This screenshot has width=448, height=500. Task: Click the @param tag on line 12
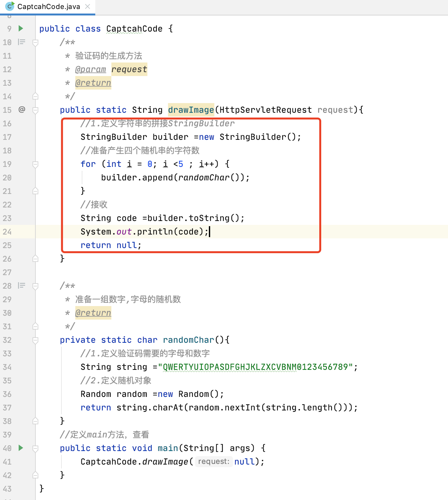[x=90, y=69]
